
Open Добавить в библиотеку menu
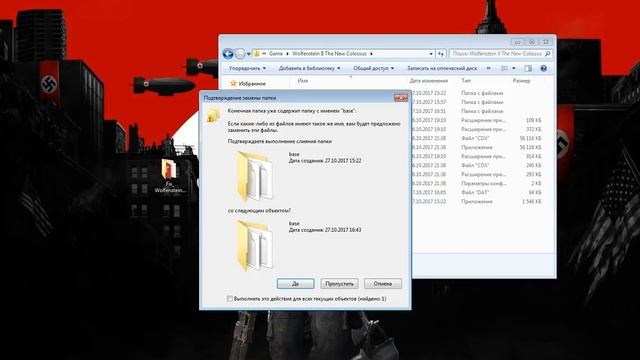point(309,68)
